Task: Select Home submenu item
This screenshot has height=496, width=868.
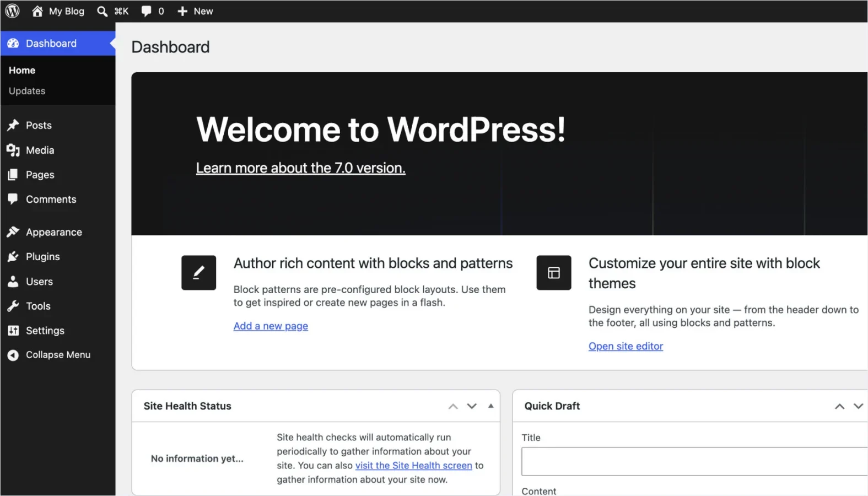Action: pos(22,71)
